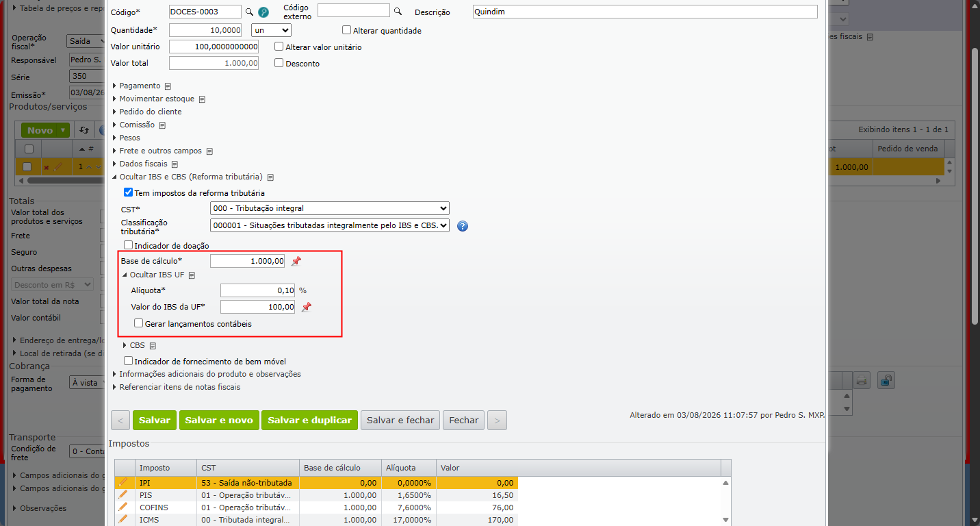
Task: Open the 'un' unit dropdown
Action: click(x=272, y=30)
